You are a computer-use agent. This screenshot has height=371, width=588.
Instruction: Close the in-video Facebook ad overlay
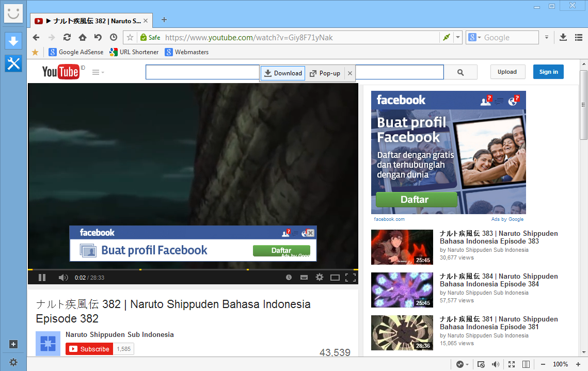[310, 233]
